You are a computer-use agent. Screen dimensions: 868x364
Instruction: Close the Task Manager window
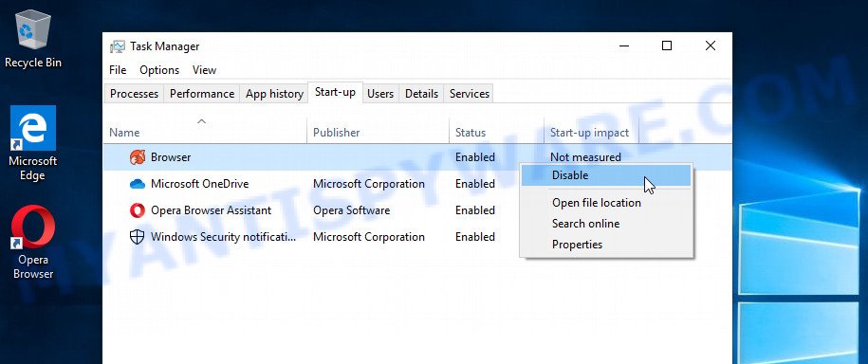[711, 45]
